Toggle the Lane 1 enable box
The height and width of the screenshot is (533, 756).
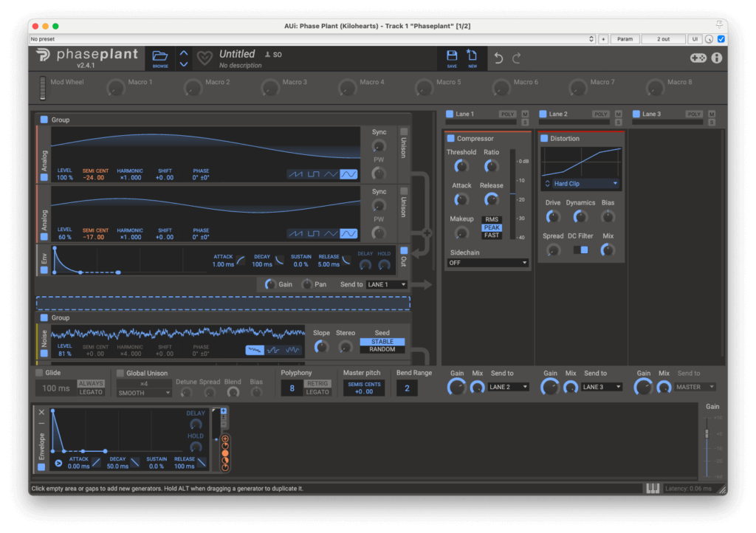tap(450, 114)
